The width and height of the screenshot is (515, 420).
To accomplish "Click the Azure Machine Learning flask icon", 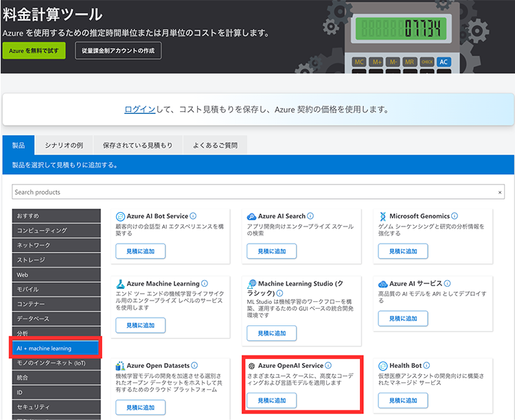I will tap(120, 283).
